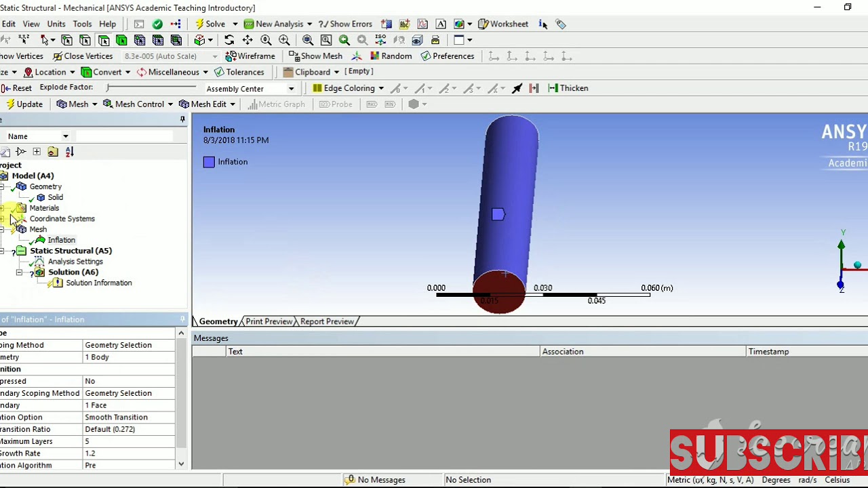Screen dimensions: 868x488
Task: Select the vertex selection filter icon
Action: (66, 40)
